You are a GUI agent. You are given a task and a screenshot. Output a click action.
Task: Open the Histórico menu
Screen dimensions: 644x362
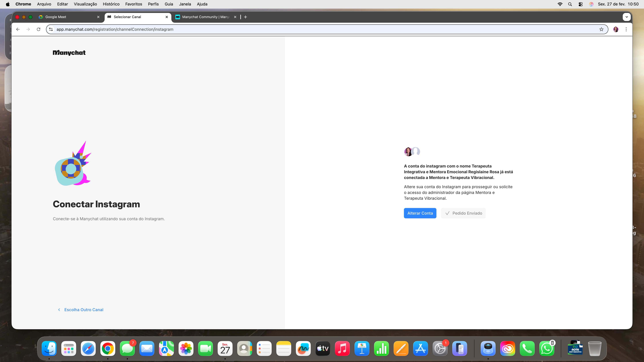(x=111, y=4)
